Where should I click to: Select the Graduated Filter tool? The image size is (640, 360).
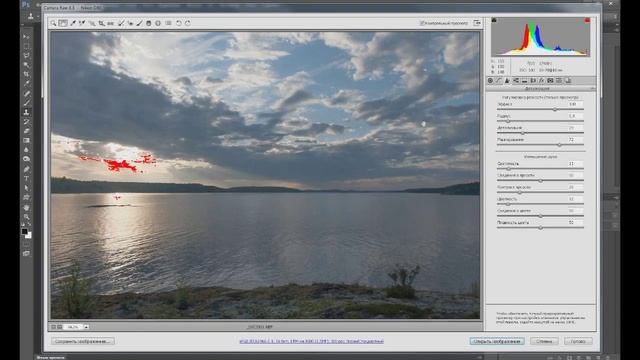coord(149,23)
